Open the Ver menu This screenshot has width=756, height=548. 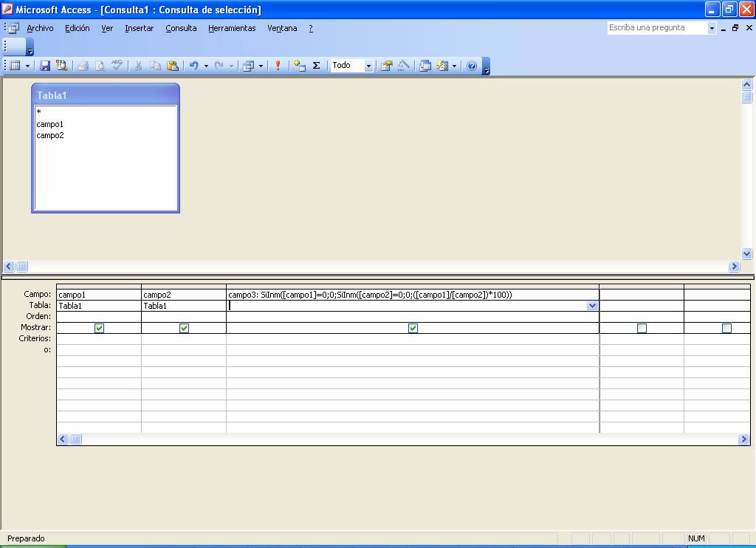tap(107, 28)
